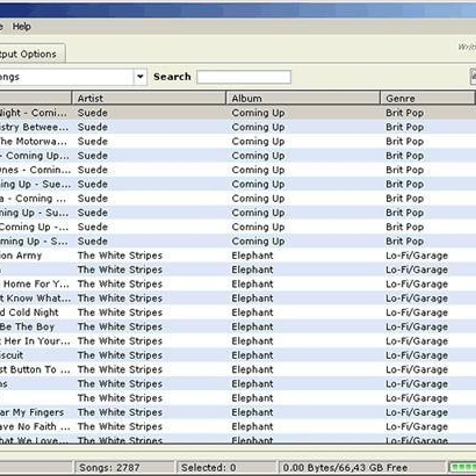Open the Help menu
The width and height of the screenshot is (476, 476).
coord(21,26)
